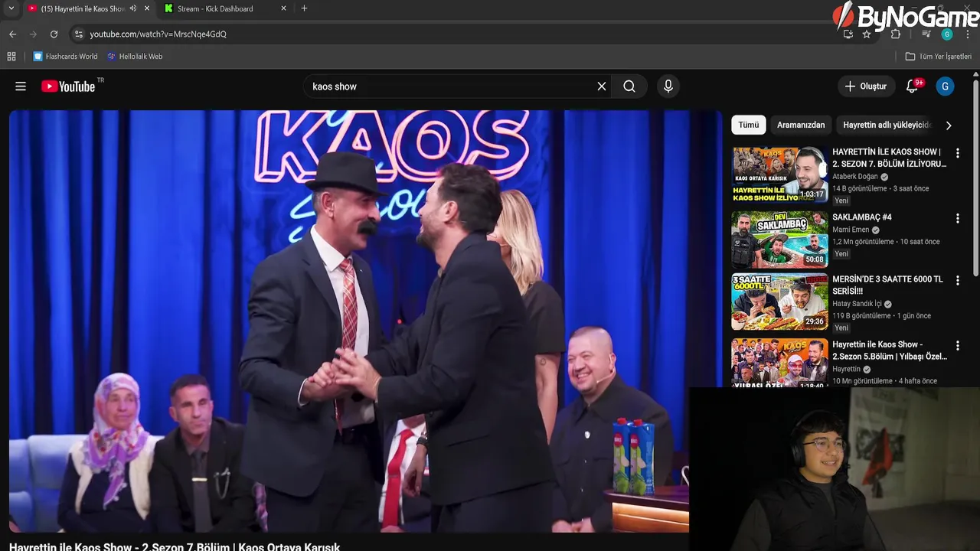
Task: Open Hatay Sandık İçi channel name
Action: click(x=857, y=304)
